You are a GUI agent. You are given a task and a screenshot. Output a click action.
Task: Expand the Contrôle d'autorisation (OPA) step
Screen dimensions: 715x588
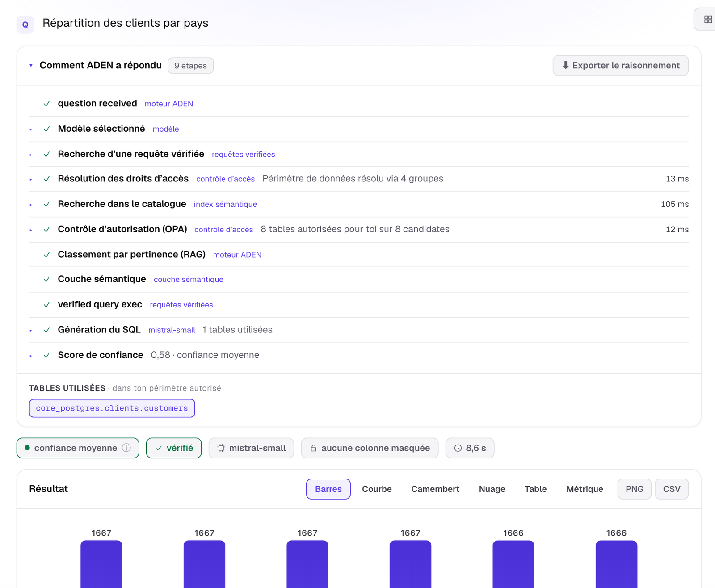coord(31,230)
